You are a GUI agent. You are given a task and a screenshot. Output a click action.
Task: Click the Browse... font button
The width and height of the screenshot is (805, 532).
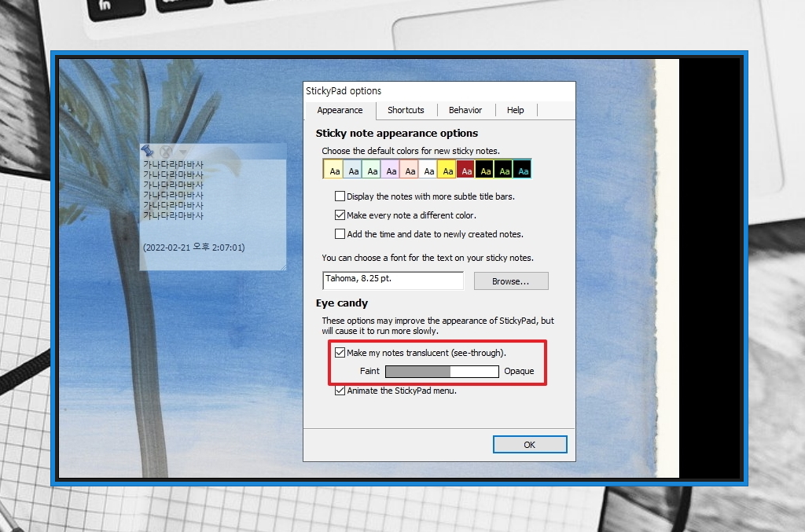511,281
